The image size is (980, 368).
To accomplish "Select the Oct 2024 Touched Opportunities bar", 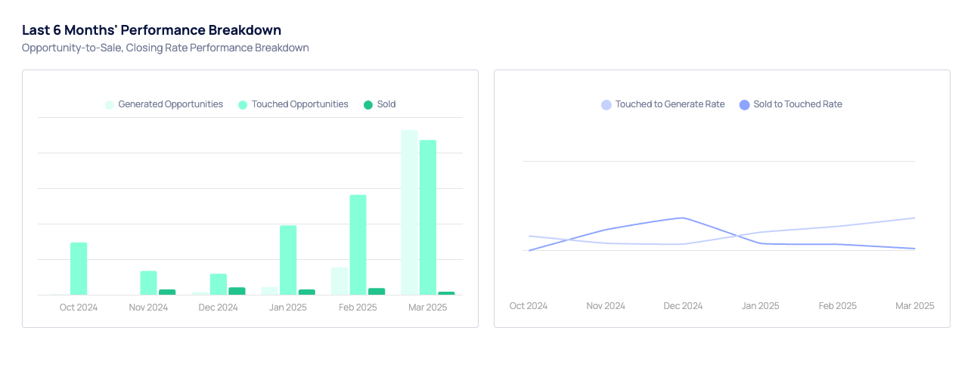I will [x=79, y=268].
